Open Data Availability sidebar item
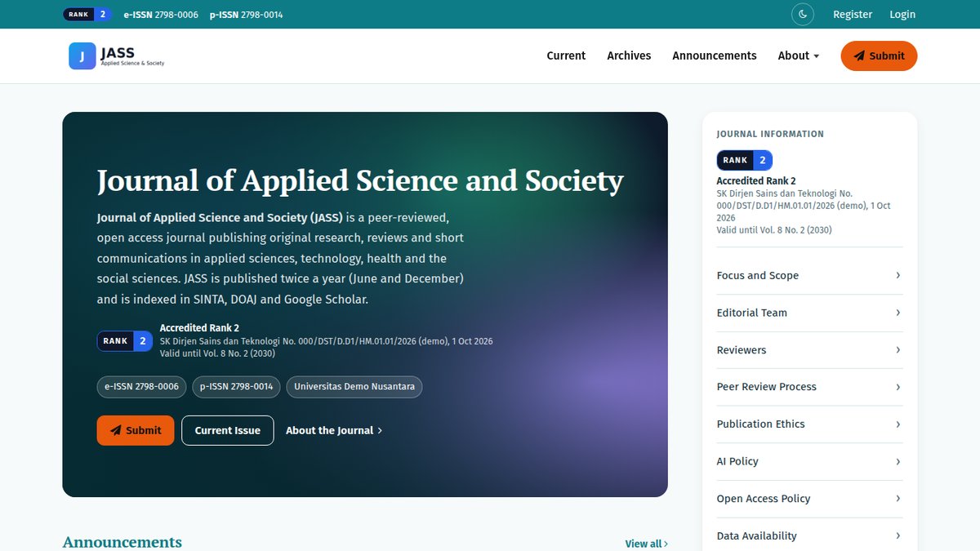Screen dimensions: 980x551 809,536
